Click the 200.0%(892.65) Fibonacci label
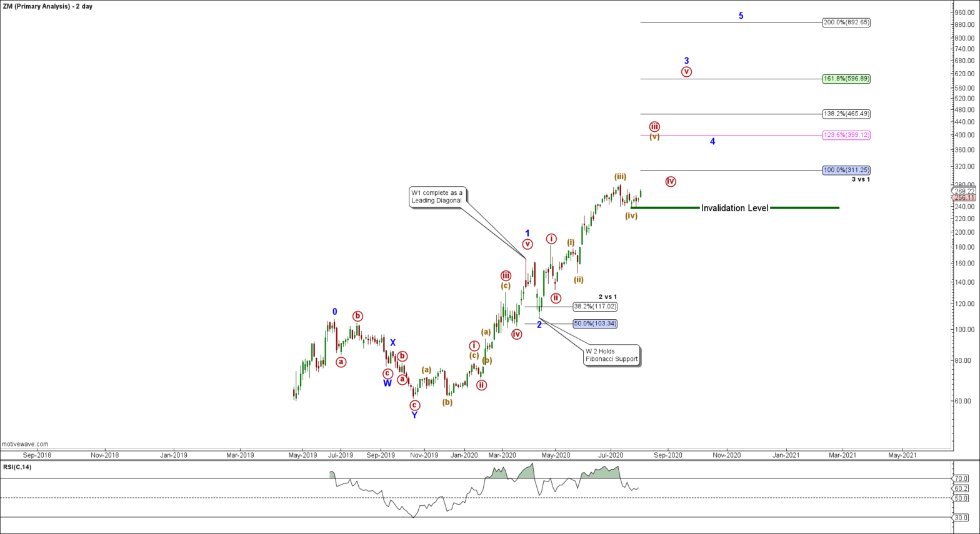980x534 pixels. (x=846, y=22)
